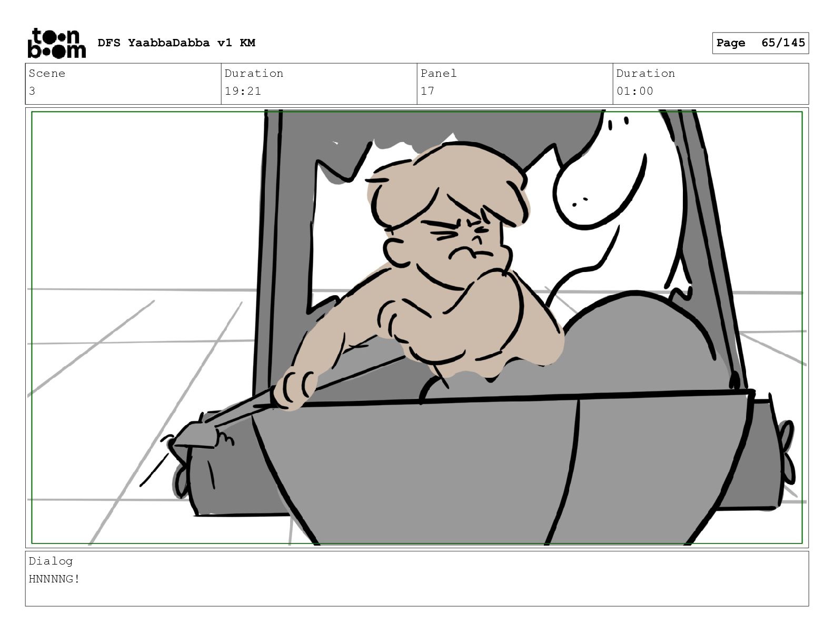Click the 'Panel' label
834x644 pixels.
(439, 73)
